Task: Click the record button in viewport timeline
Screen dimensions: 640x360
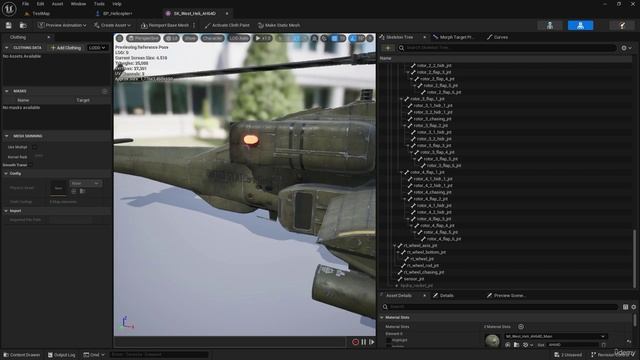Action: tap(355, 342)
